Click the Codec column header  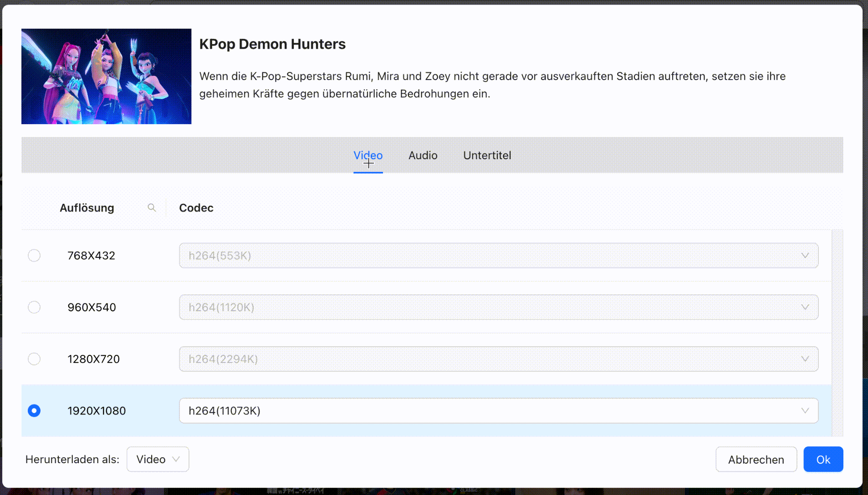pyautogui.click(x=196, y=207)
